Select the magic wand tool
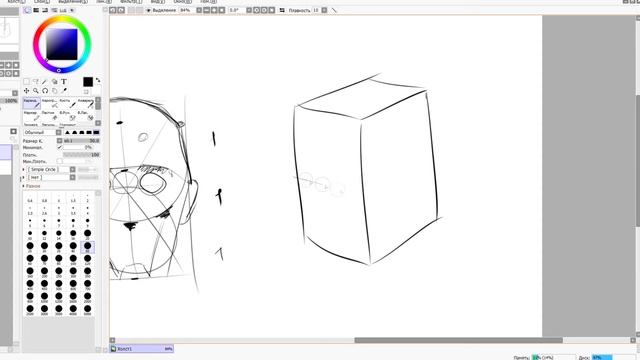 tap(45, 82)
